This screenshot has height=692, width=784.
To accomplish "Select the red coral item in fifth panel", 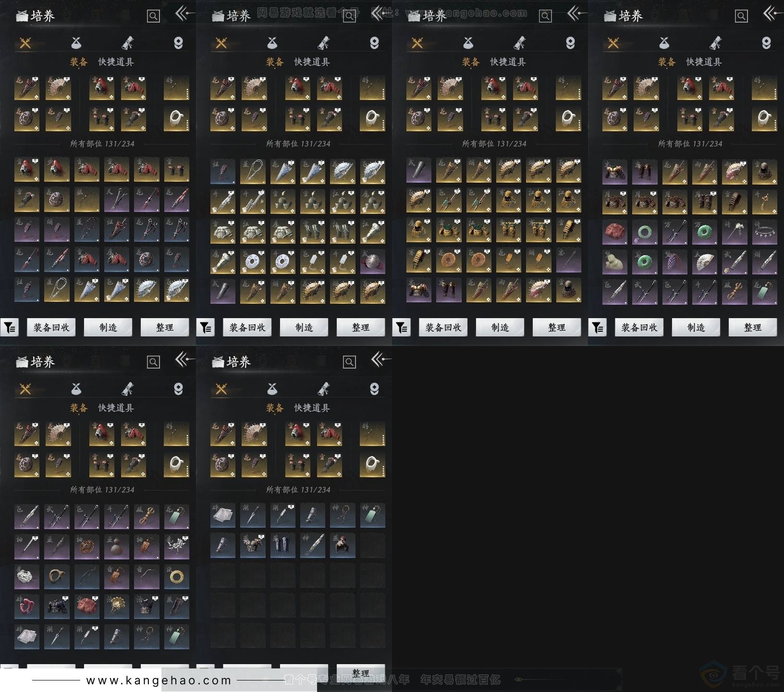I will click(27, 606).
